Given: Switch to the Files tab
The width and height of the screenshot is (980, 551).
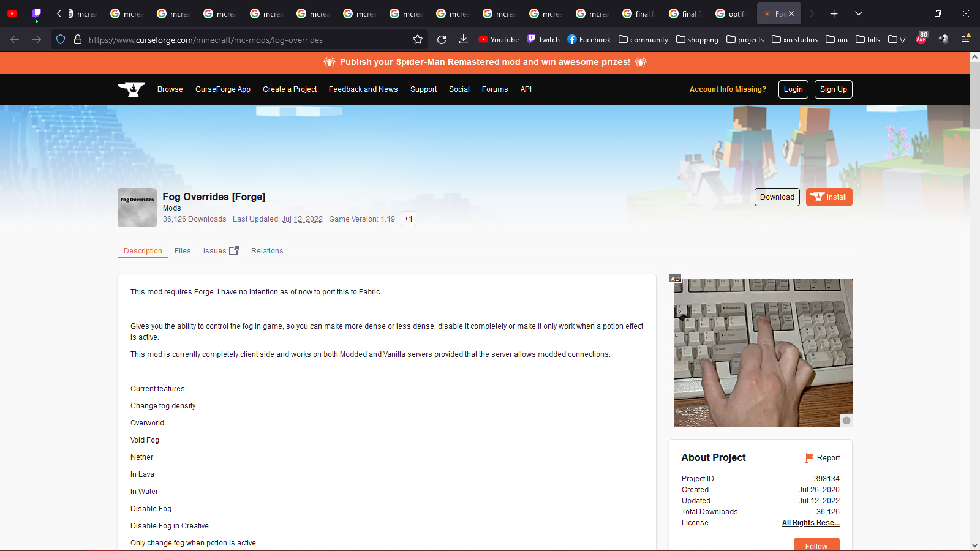Looking at the screenshot, I should [x=183, y=251].
